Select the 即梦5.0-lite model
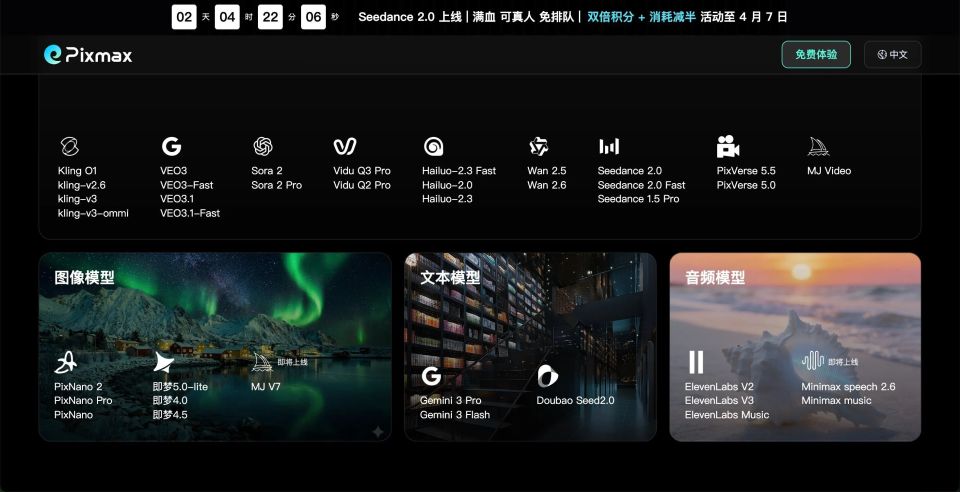This screenshot has height=492, width=960. click(x=180, y=387)
